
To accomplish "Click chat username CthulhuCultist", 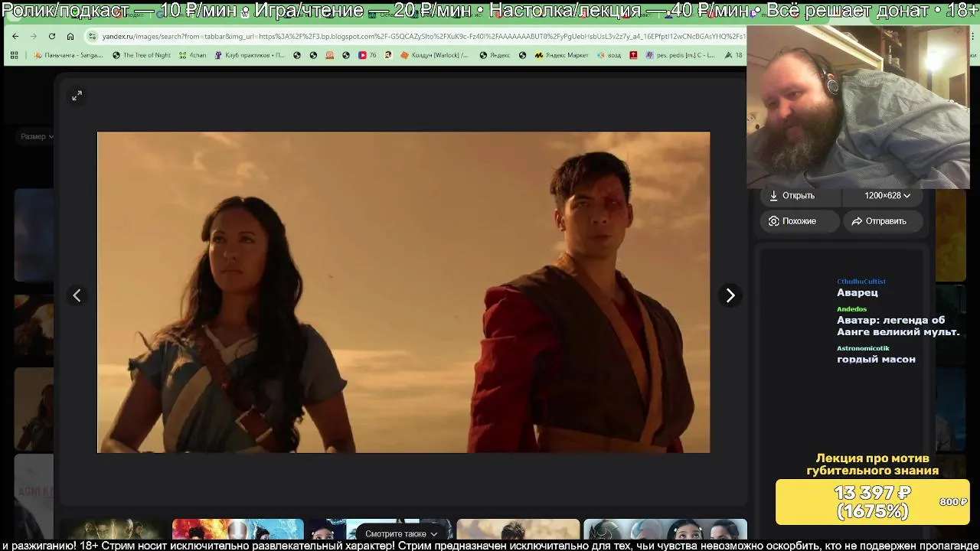I will click(861, 282).
